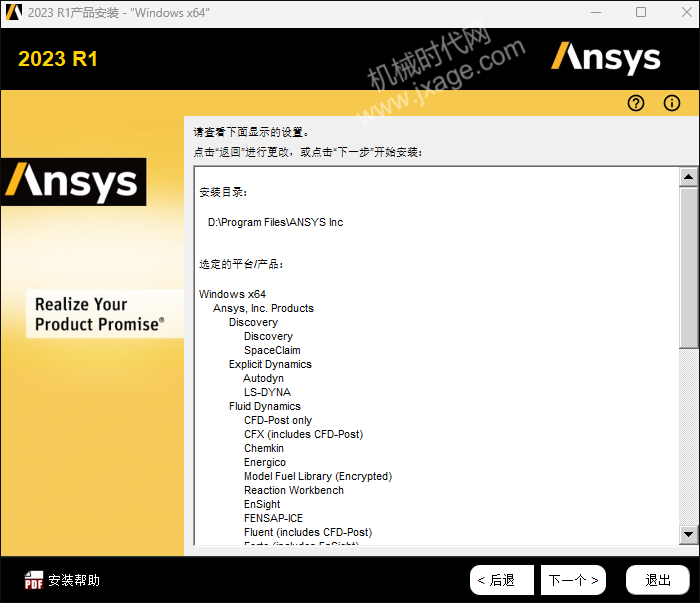Click the Discovery group heading above the indented Discovery entry
Screen dimensions: 700x603
coord(253,322)
